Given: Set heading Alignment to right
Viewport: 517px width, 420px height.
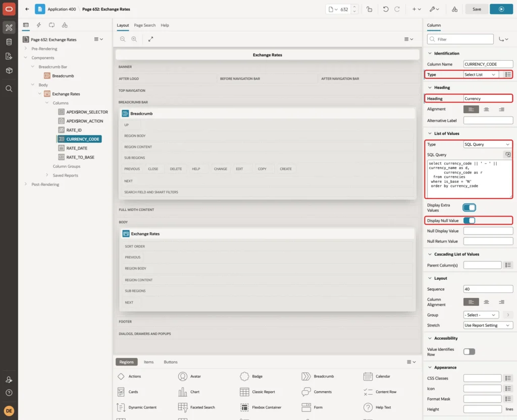Looking at the screenshot, I should [x=501, y=110].
